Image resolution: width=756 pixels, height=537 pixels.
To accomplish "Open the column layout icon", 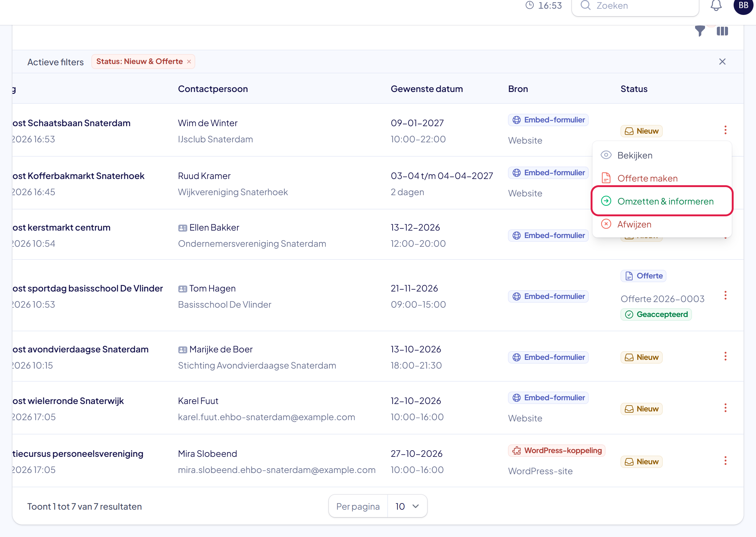I will pyautogui.click(x=722, y=31).
